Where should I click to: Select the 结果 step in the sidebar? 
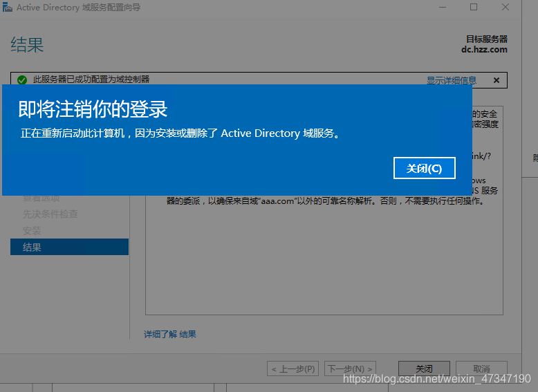pyautogui.click(x=69, y=247)
